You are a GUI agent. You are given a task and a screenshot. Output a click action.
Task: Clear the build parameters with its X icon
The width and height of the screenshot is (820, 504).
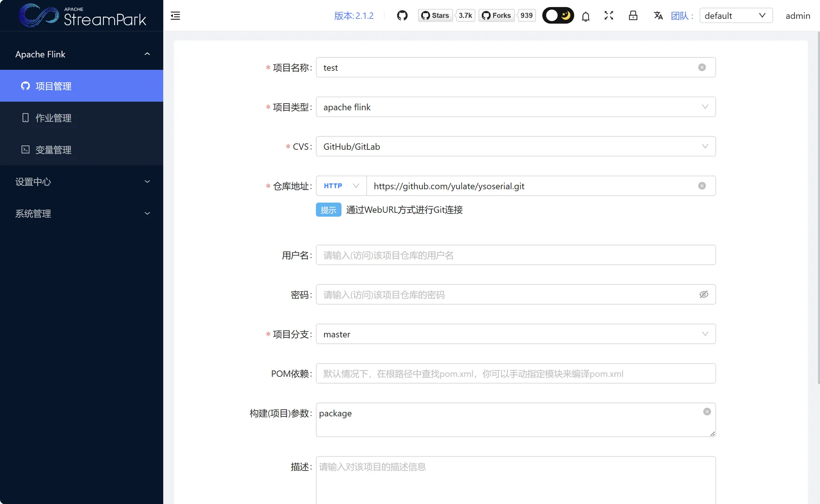[x=707, y=412]
